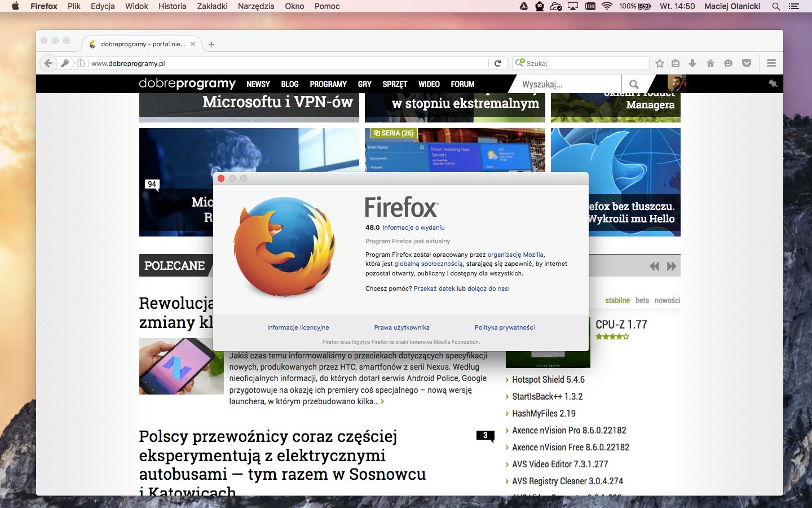Open a new tab with the plus button
The height and width of the screenshot is (508, 812).
(x=211, y=44)
